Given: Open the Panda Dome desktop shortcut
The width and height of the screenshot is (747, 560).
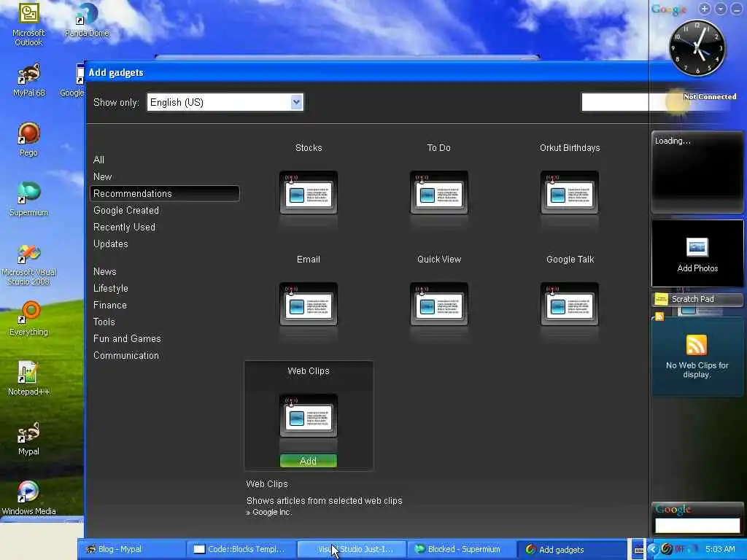Looking at the screenshot, I should (87, 20).
